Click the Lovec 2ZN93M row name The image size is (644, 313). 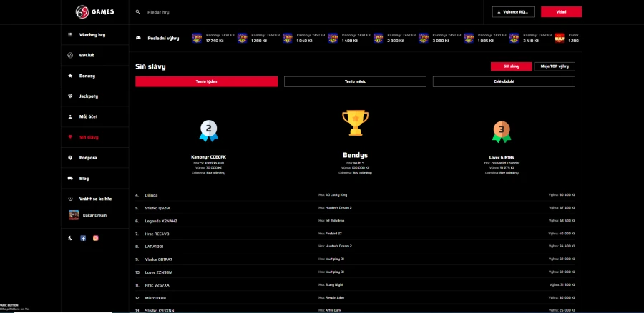click(x=159, y=272)
